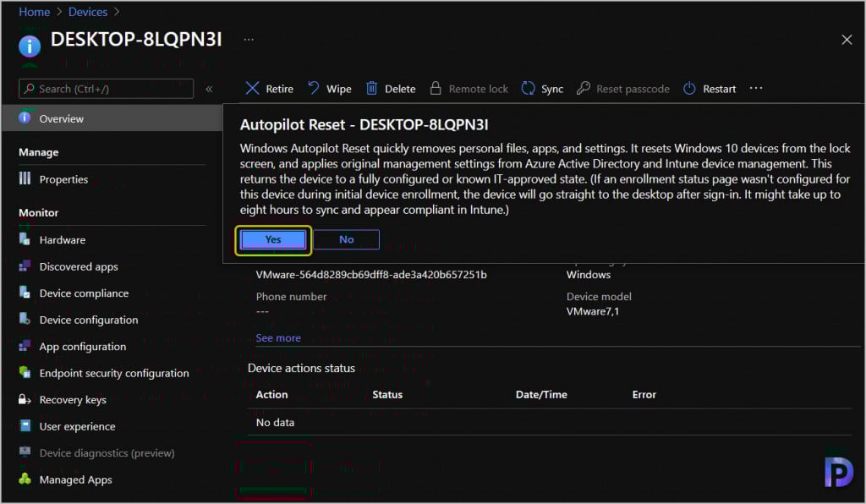Go to Devices breadcrumb link
866x504 pixels.
pos(88,12)
